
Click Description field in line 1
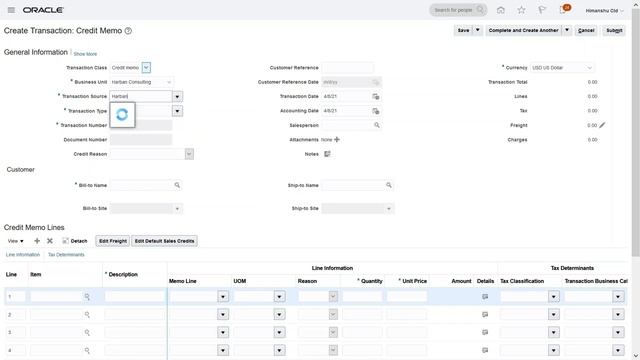(135, 297)
